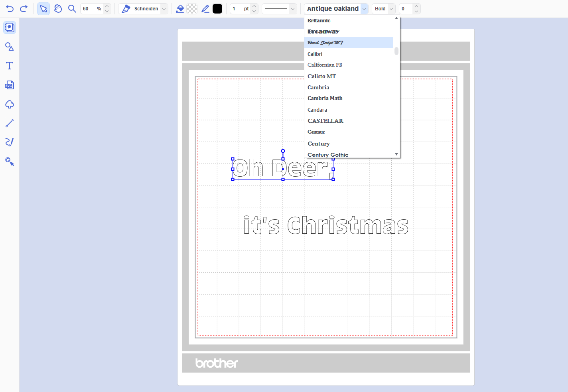Screen dimensions: 568x392
Task: Pick Calibri font from the list
Action: tap(315, 54)
